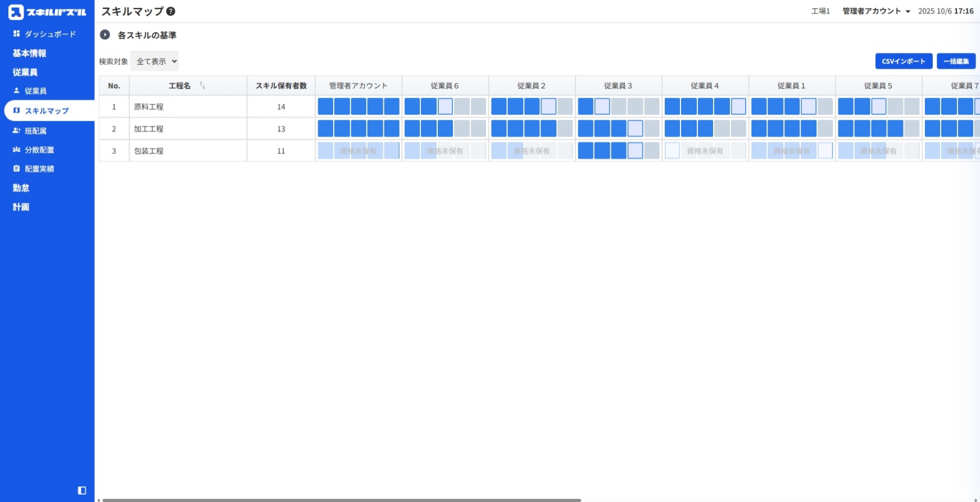This screenshot has width=980, height=502.
Task: Click the CSVインポート button
Action: (x=904, y=61)
